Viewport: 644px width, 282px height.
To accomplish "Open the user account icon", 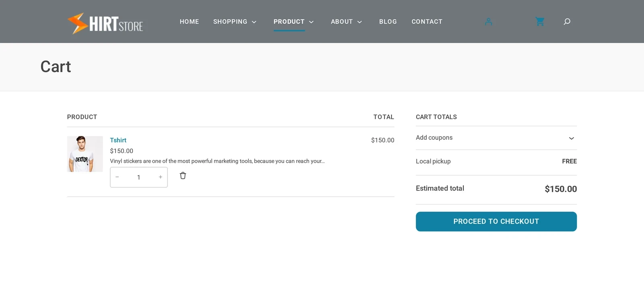I will 488,22.
